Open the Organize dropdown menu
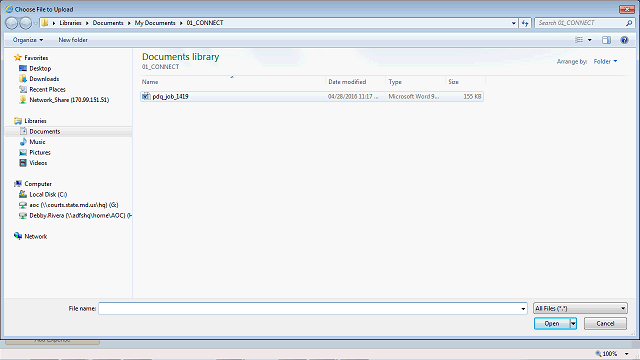The width and height of the screenshot is (640, 360). click(x=28, y=40)
